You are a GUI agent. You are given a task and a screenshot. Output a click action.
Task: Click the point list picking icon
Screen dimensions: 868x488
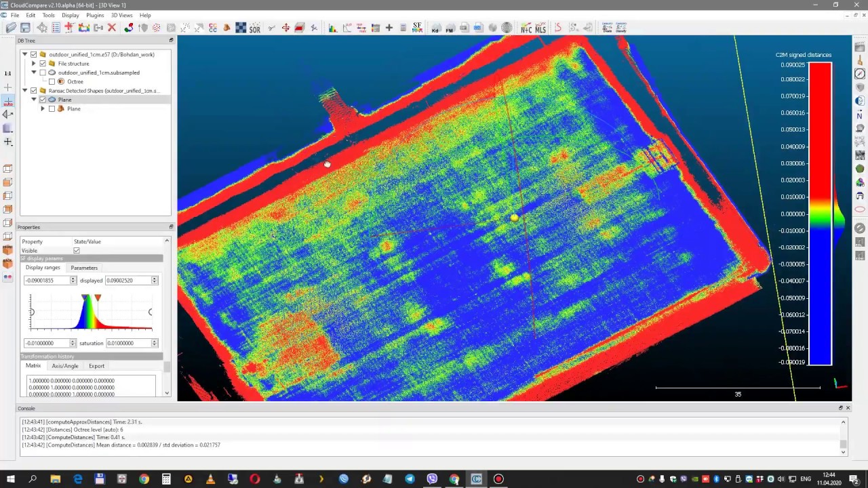[x=56, y=28]
